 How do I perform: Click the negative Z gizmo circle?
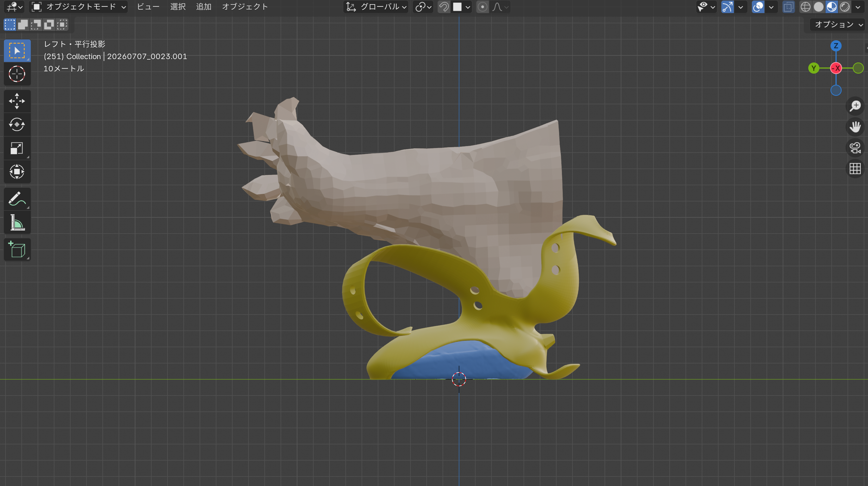tap(836, 91)
